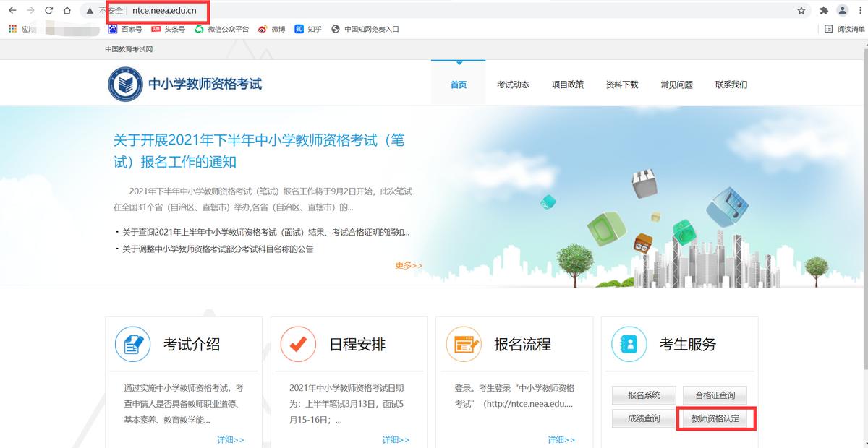Screen dimensions: 868x448
Task: Click the 考生服务 notebook icon
Action: click(628, 344)
